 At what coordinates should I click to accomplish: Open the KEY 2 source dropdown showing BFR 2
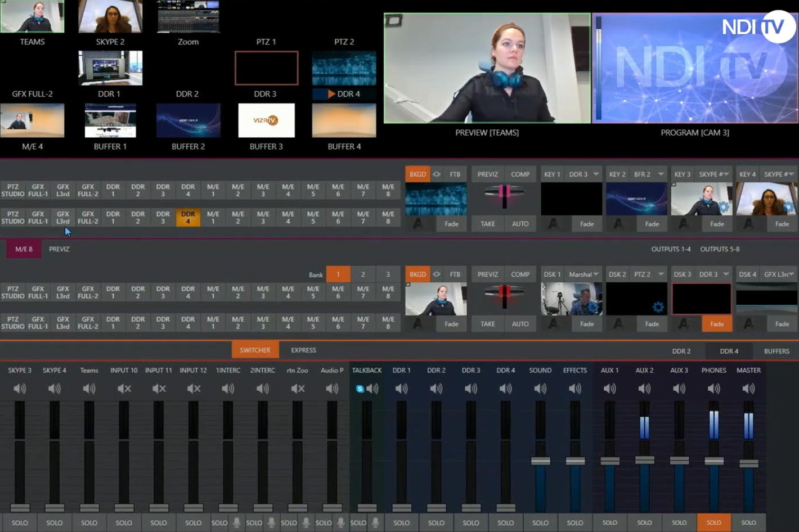648,174
